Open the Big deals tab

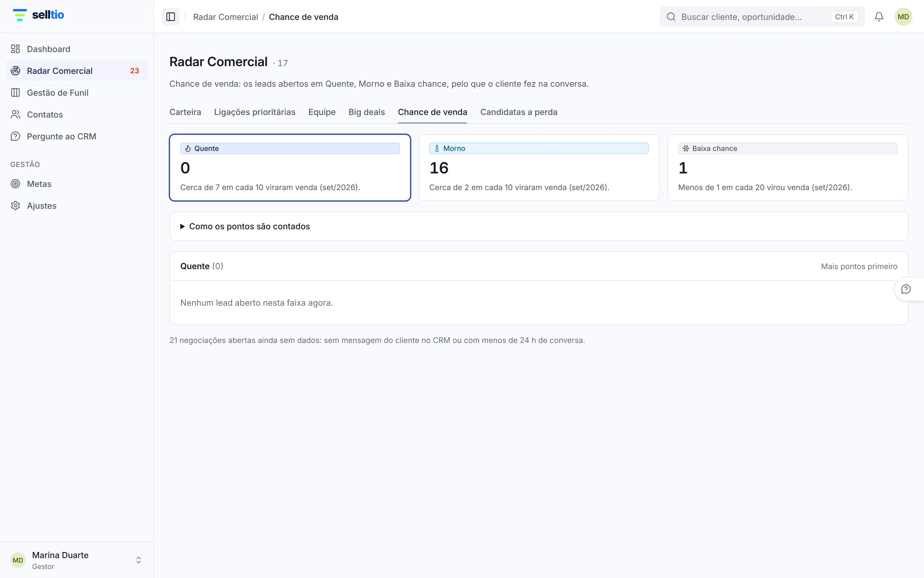[366, 112]
